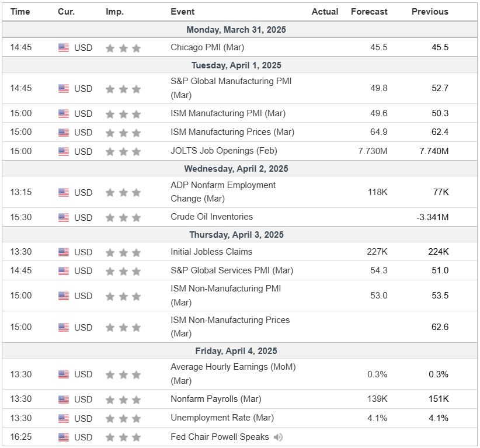Click the US flag in JOLTS Job Openings row
The height and width of the screenshot is (448, 480).
[x=64, y=151]
